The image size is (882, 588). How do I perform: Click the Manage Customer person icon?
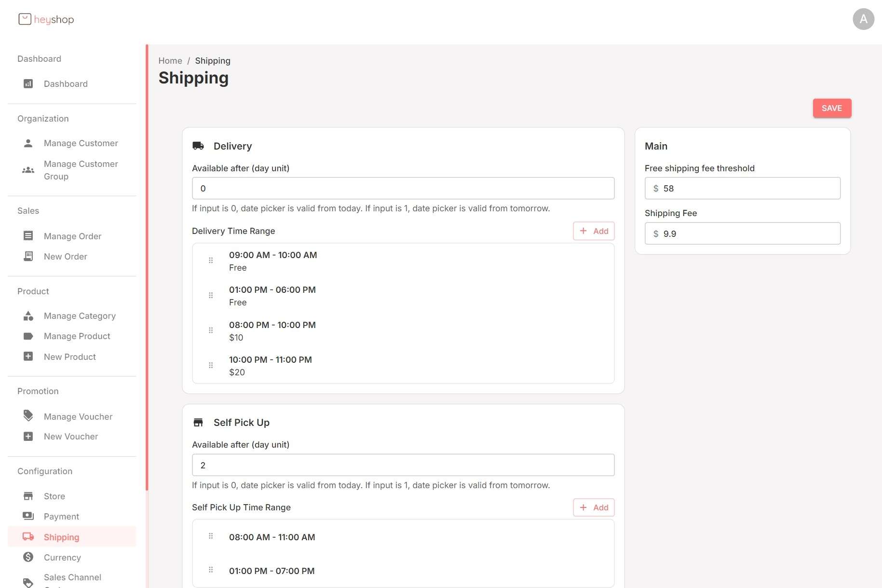pos(28,143)
